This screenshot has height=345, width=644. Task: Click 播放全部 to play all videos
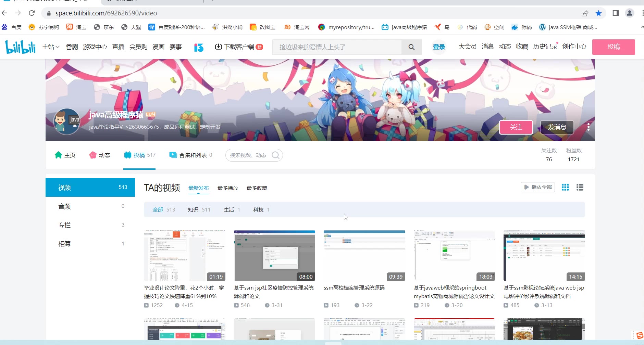click(x=538, y=187)
